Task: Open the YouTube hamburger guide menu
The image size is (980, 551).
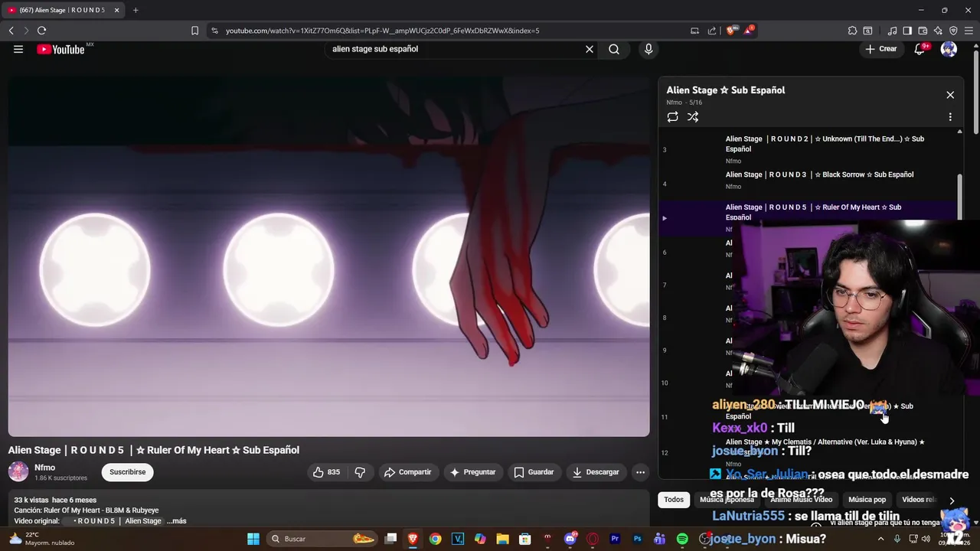Action: click(18, 49)
